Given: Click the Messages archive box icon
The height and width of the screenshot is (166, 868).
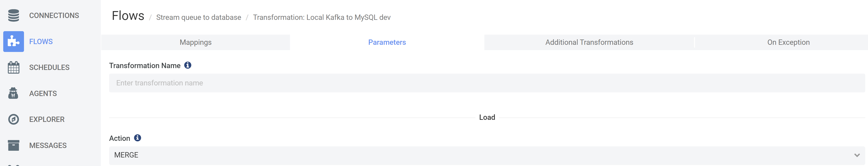Looking at the screenshot, I should [13, 145].
